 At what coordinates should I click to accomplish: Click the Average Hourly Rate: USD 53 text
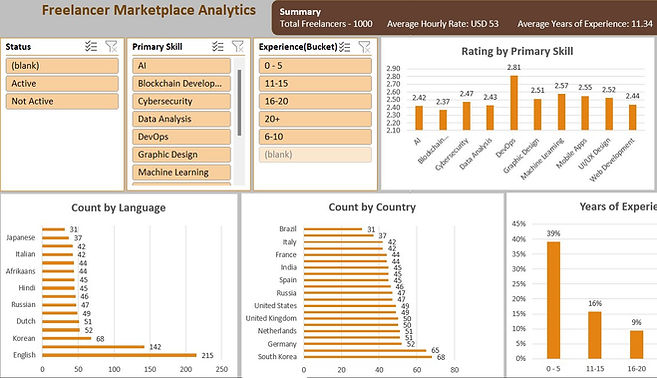443,24
